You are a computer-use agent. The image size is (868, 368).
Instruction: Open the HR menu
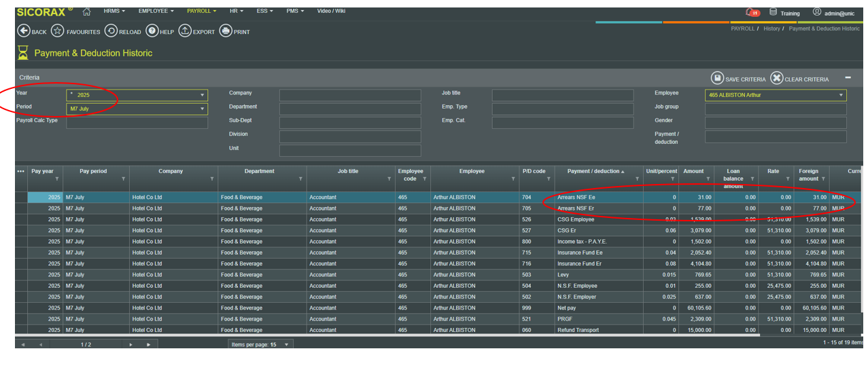[237, 11]
